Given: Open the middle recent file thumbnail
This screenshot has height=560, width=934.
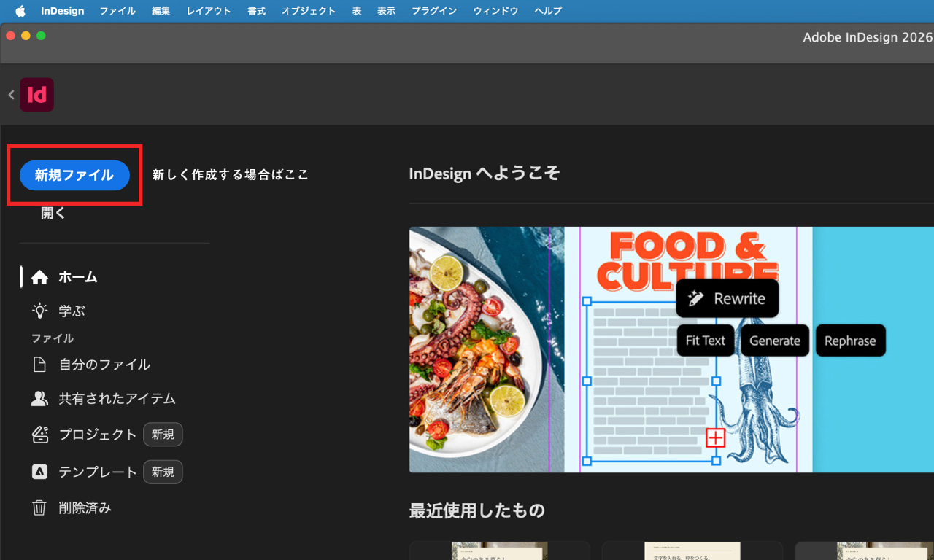Looking at the screenshot, I should [692, 551].
